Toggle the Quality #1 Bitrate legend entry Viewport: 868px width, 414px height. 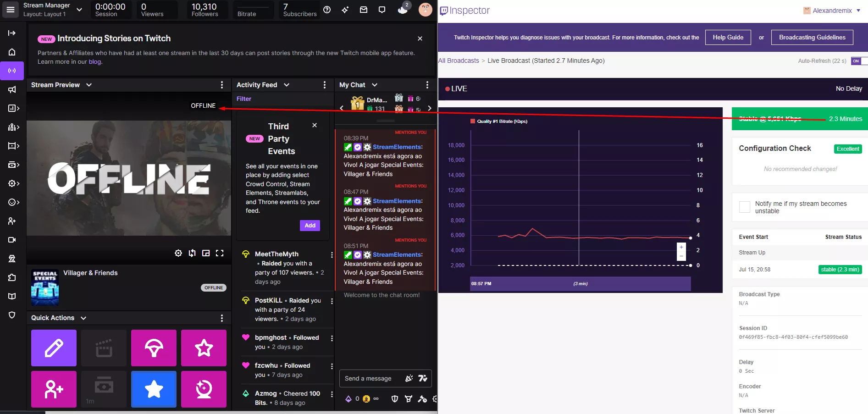tap(499, 121)
